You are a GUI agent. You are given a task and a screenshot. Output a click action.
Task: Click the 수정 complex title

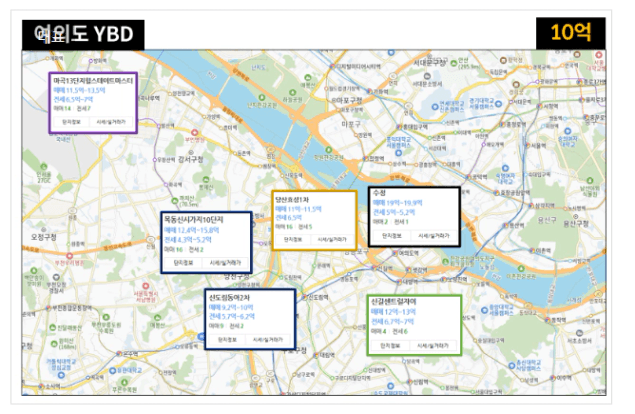click(379, 193)
